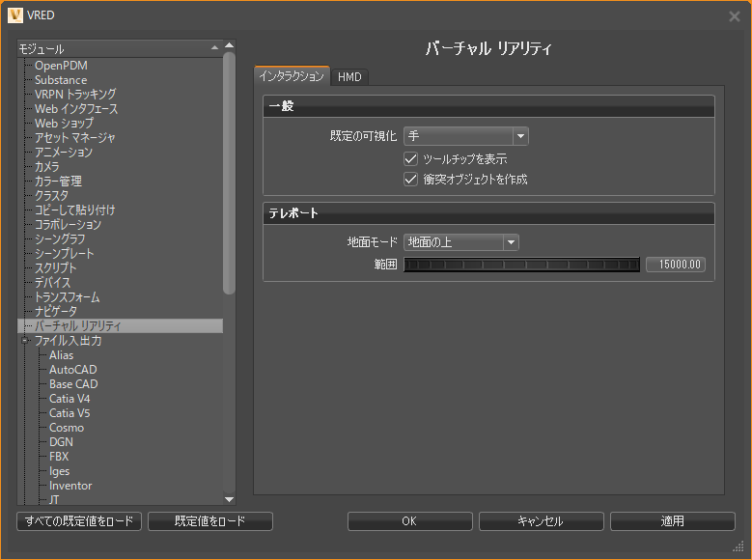Select スクリプト module
The width and height of the screenshot is (752, 560).
[x=55, y=267]
